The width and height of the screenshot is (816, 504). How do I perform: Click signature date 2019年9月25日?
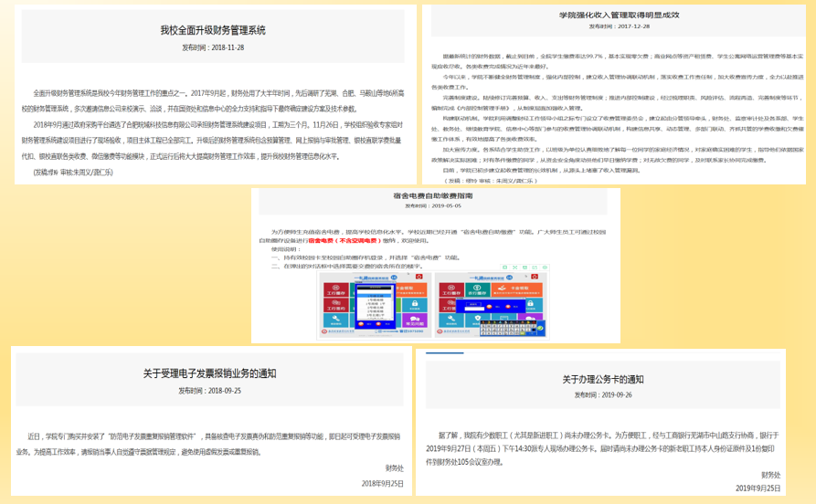(x=758, y=488)
